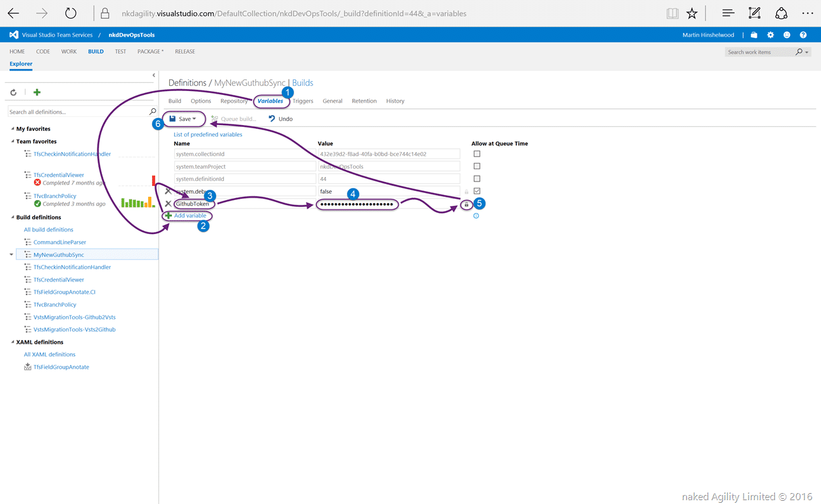The width and height of the screenshot is (821, 504).
Task: Select TfsFieldGroupAnotate XAML definition
Action: 61,367
